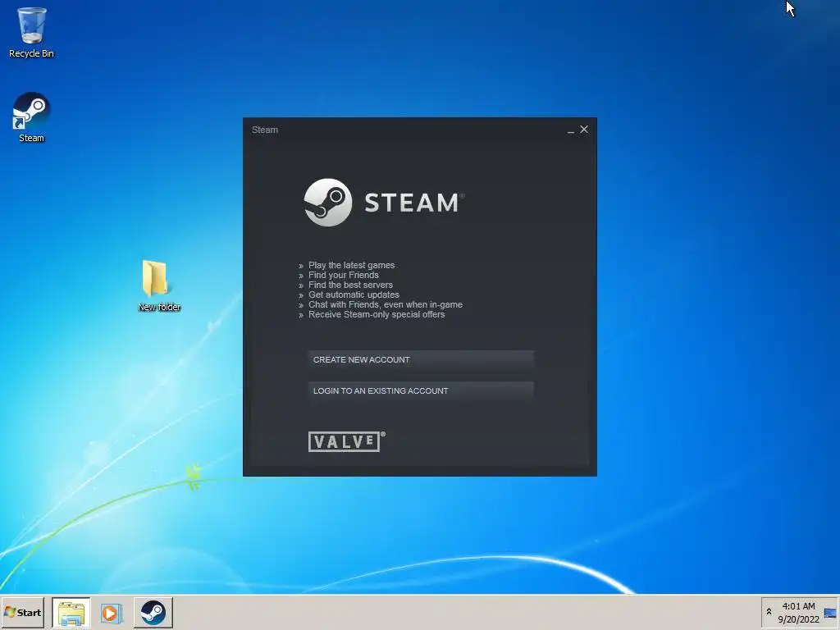840x630 pixels.
Task: Click the 'Find your Friends' text
Action: pyautogui.click(x=344, y=275)
